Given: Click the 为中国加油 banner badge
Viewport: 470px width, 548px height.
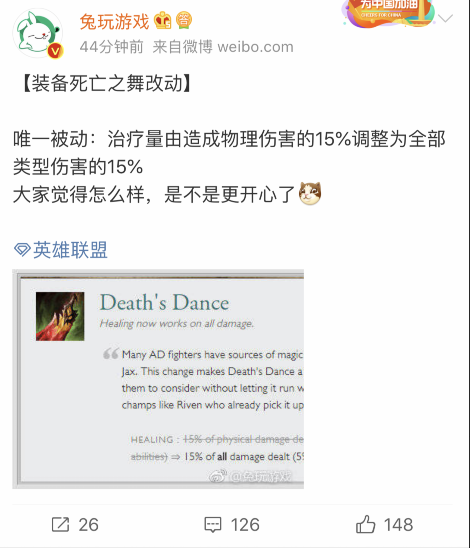Looking at the screenshot, I should coord(389,13).
